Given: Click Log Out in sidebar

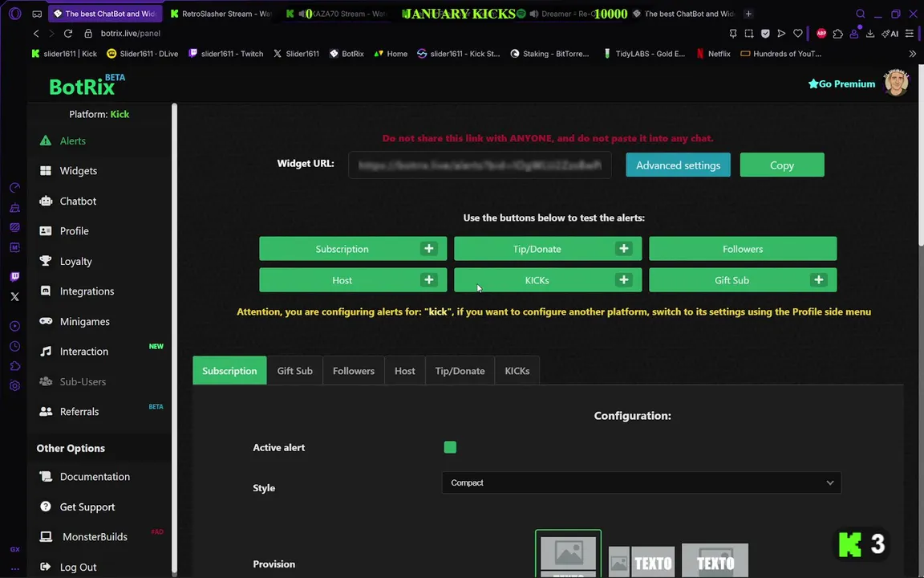Looking at the screenshot, I should coord(78,567).
